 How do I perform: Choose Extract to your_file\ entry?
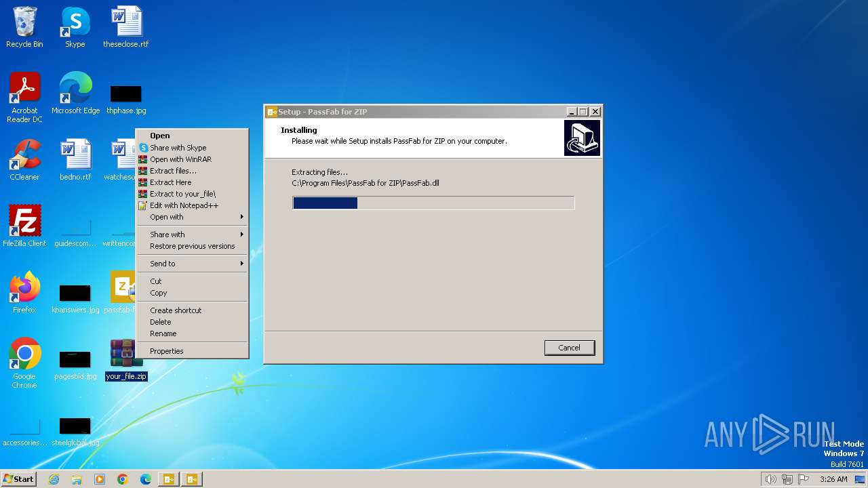193,194
